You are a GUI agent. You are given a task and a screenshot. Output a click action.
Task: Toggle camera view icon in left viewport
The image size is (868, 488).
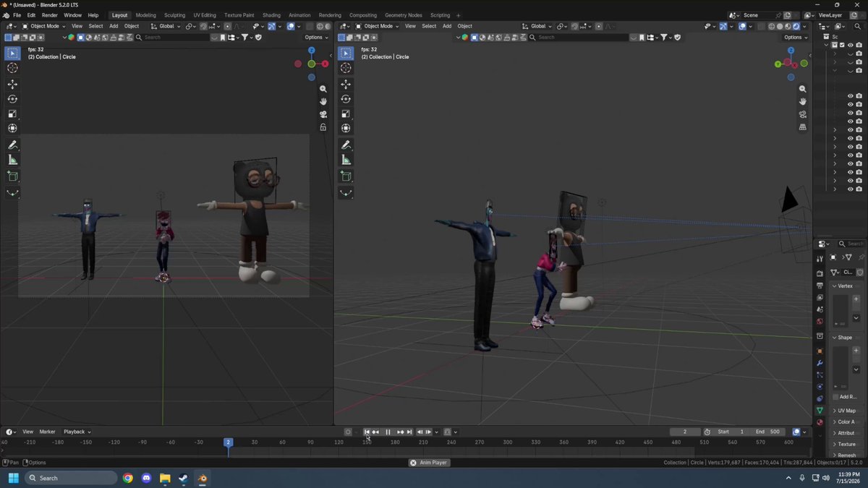pos(323,114)
